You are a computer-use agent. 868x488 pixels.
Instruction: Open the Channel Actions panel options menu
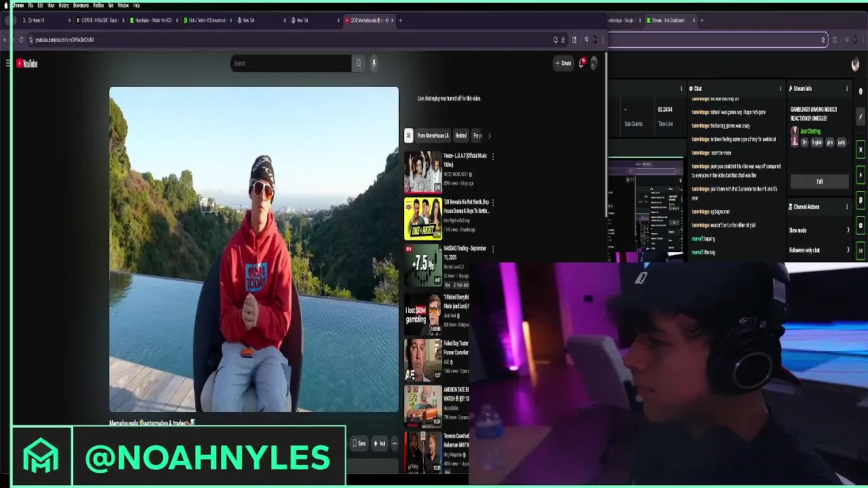coord(846,207)
